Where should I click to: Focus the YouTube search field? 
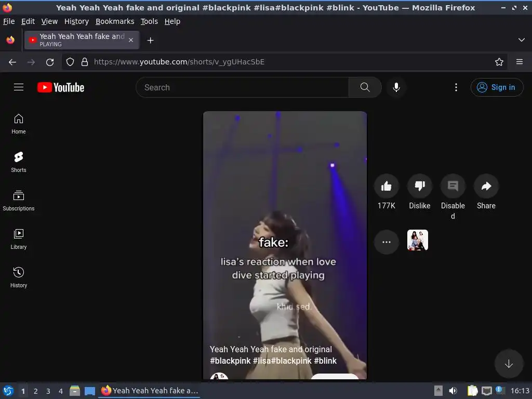click(x=242, y=87)
